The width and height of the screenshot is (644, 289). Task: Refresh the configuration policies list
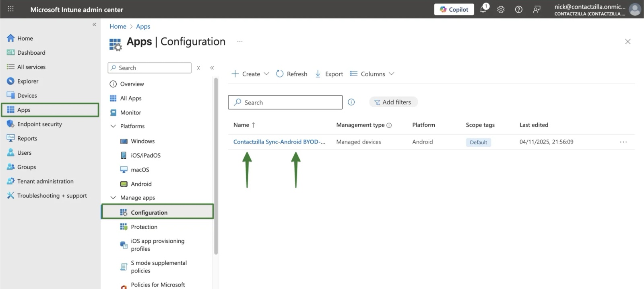pos(291,74)
